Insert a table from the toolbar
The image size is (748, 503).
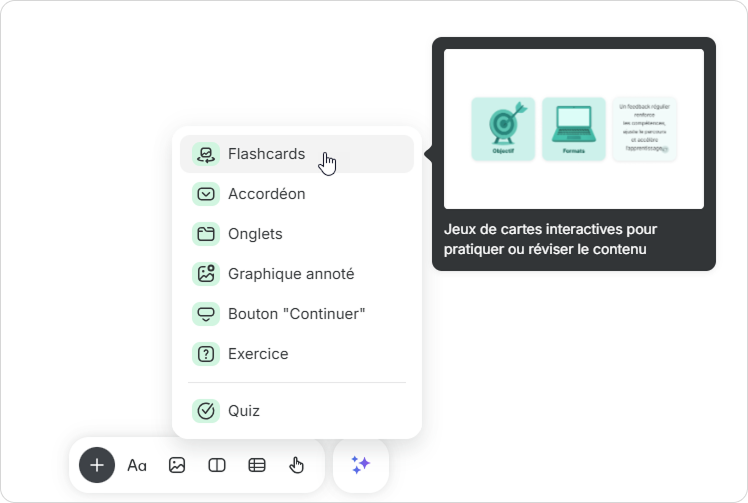tap(257, 465)
